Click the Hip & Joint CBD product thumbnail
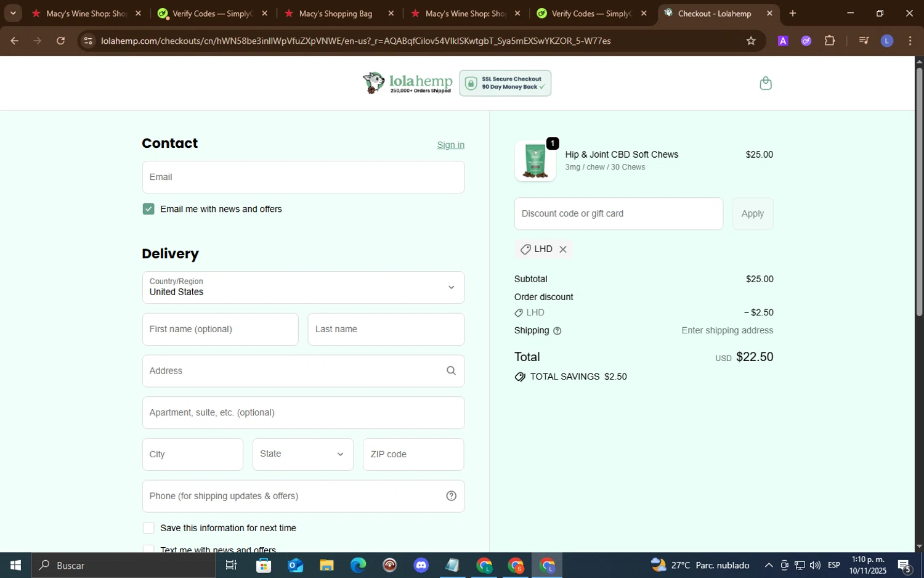Screen dimensions: 924x578 (x=535, y=161)
